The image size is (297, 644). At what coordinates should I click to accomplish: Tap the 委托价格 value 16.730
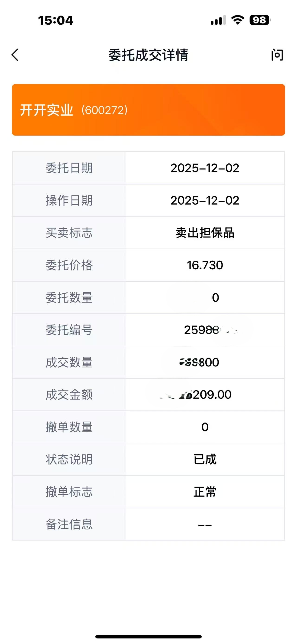205,265
